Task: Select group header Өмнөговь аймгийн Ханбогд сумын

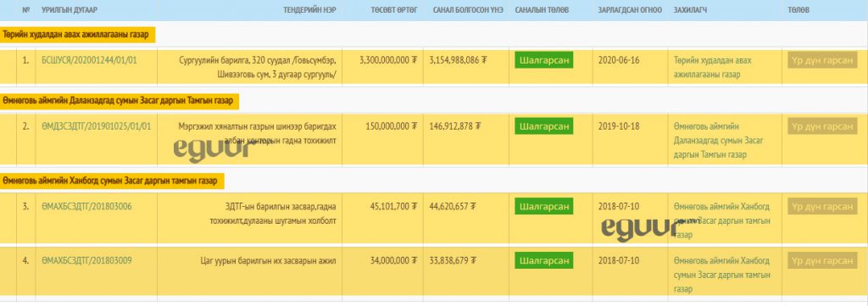Action: pyautogui.click(x=113, y=181)
